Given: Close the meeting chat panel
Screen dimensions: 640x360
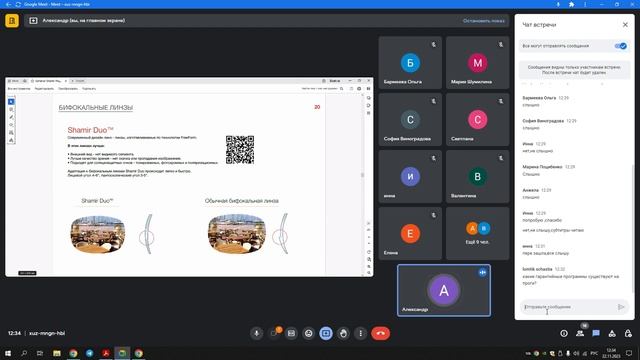Looking at the screenshot, I should (x=625, y=25).
